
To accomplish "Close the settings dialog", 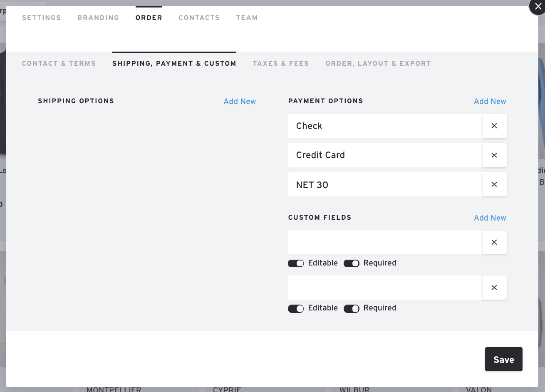I will tap(537, 7).
